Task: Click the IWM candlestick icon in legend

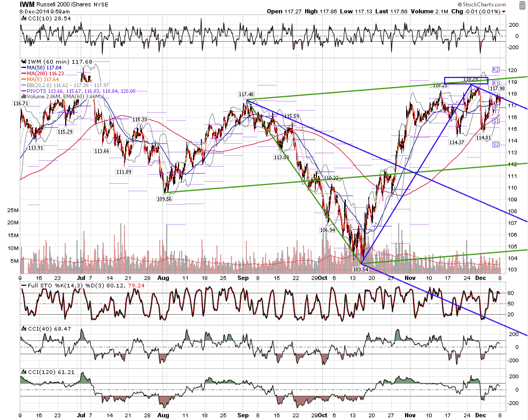Action: pos(24,61)
